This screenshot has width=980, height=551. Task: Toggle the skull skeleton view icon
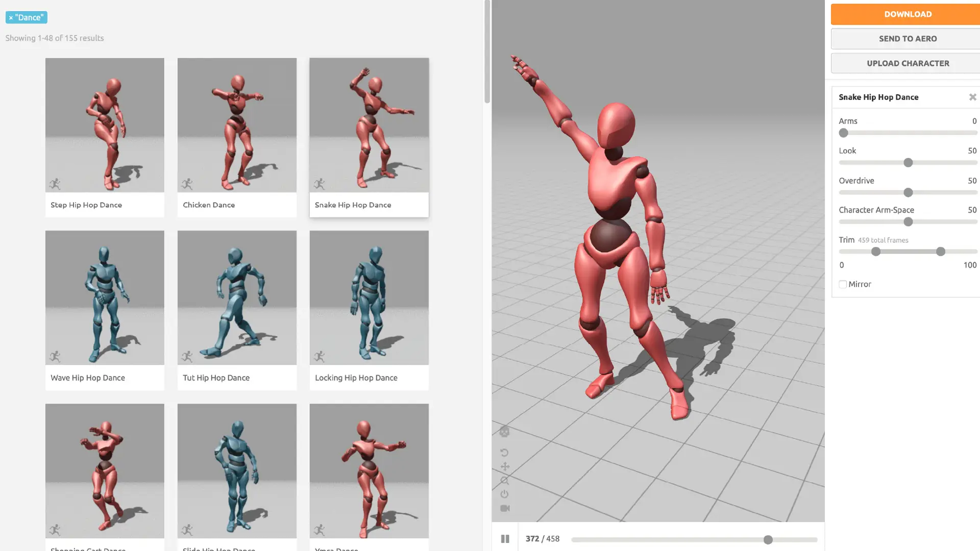coord(504,432)
